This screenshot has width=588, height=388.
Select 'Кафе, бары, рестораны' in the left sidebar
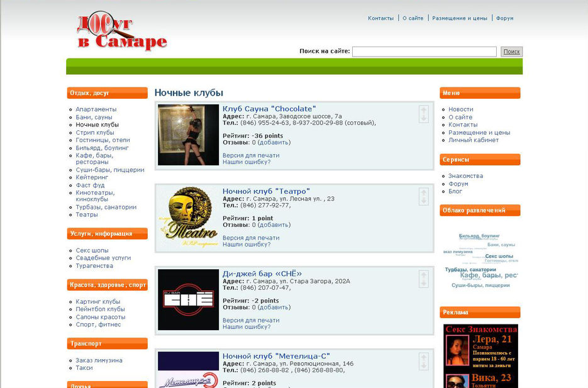94,158
